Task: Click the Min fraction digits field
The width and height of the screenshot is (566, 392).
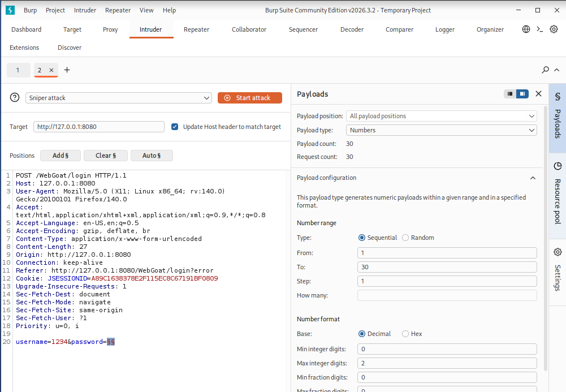Action: [447, 377]
